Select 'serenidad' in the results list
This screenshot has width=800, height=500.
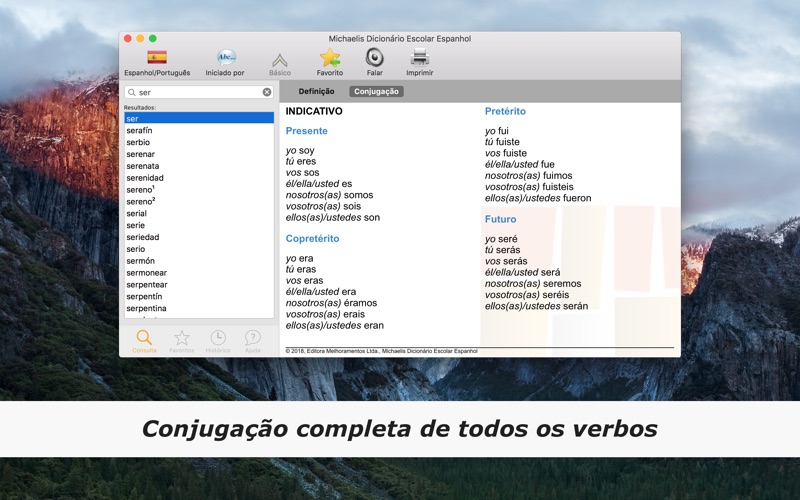(x=199, y=178)
